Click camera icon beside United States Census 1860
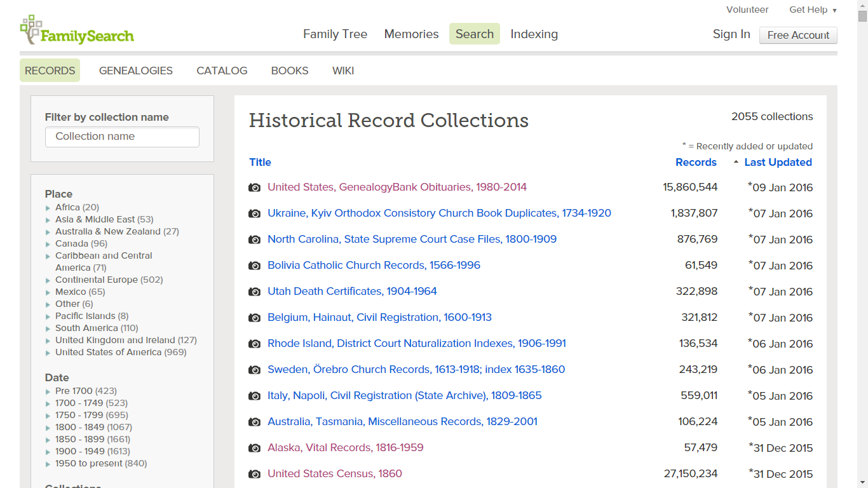The height and width of the screenshot is (488, 868). point(254,474)
